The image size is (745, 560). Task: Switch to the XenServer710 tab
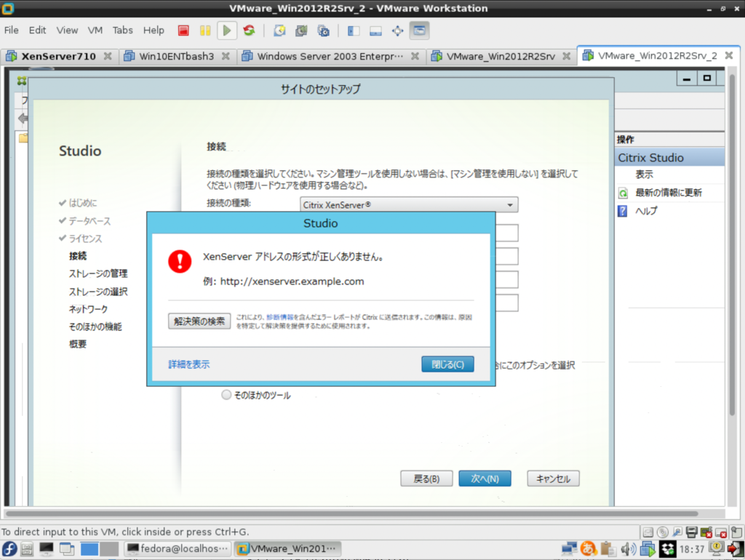(58, 56)
